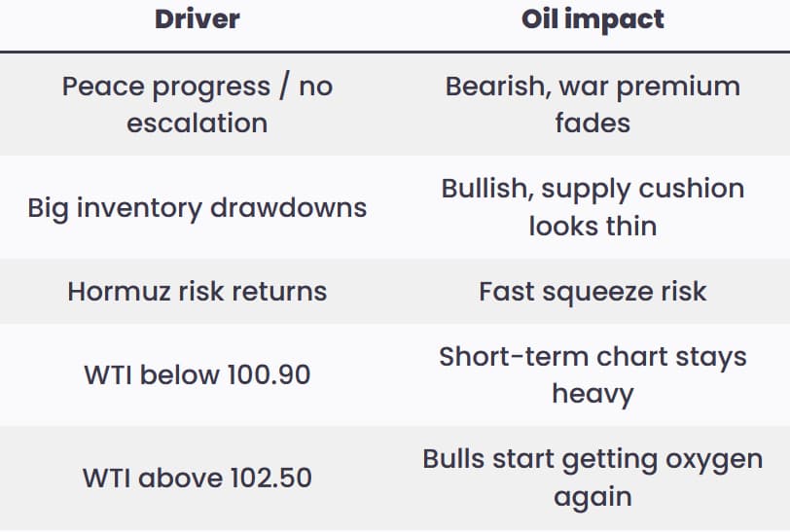The width and height of the screenshot is (790, 532).
Task: Click the word escalation in first row
Action: click(x=197, y=124)
